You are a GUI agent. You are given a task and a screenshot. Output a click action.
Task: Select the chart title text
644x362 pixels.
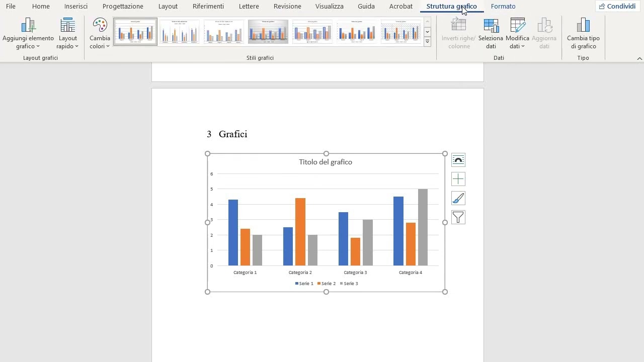(x=326, y=162)
